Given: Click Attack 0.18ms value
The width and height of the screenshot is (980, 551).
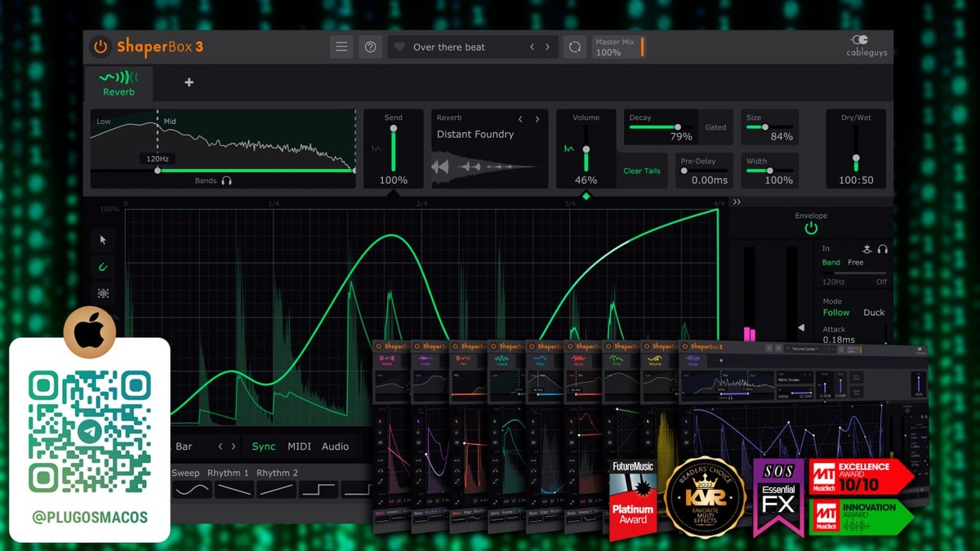Looking at the screenshot, I should coord(839,340).
